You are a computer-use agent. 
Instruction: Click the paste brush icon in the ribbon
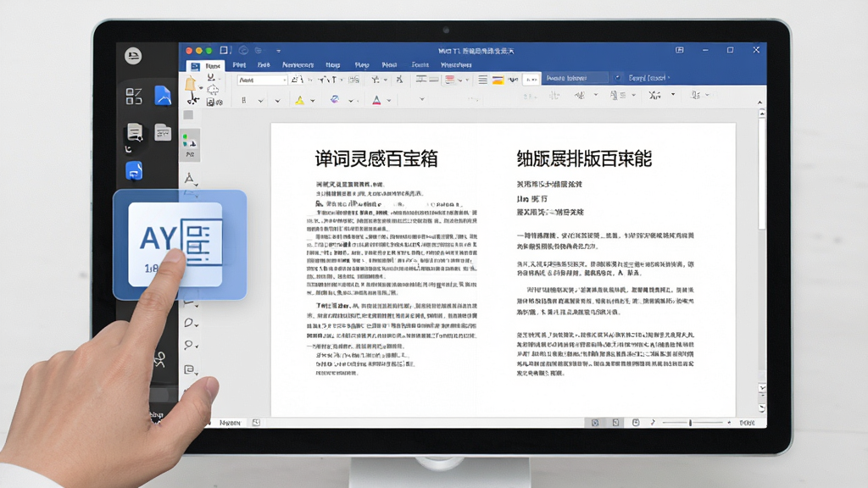pyautogui.click(x=191, y=84)
